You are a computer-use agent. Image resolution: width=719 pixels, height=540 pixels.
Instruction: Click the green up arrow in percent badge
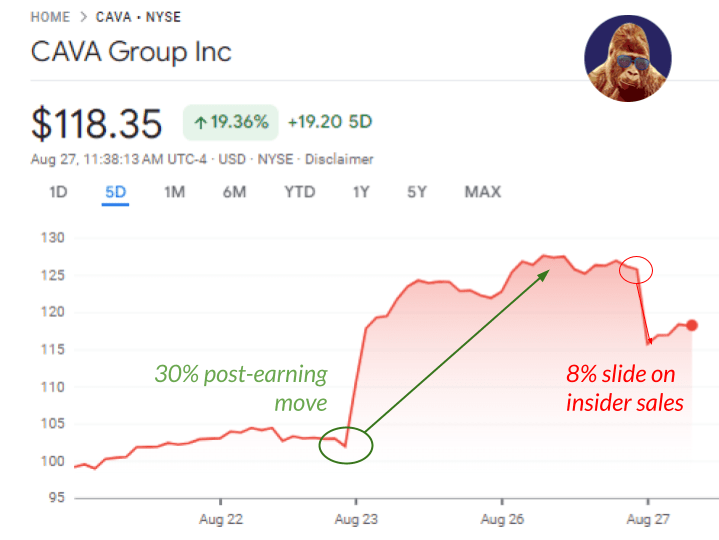point(201,123)
